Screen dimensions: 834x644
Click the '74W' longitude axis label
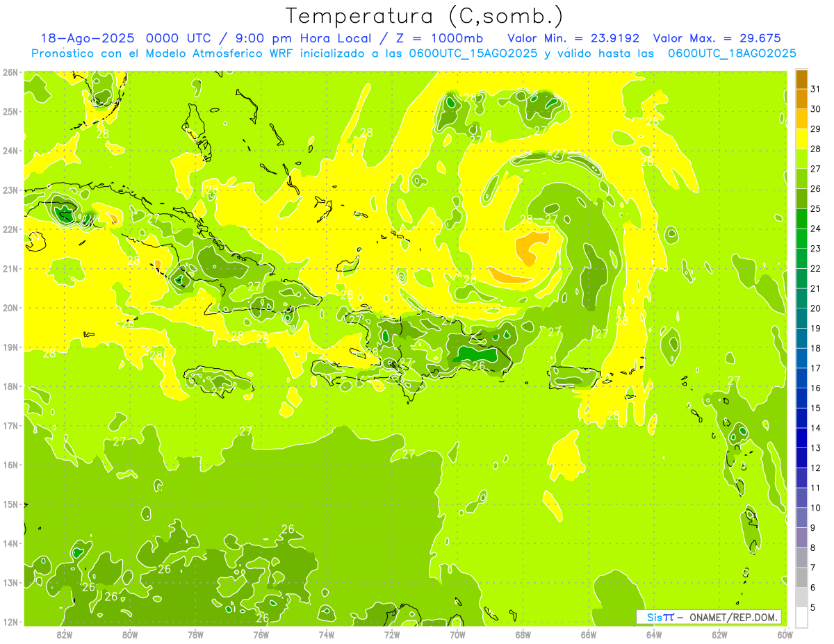pyautogui.click(x=327, y=634)
